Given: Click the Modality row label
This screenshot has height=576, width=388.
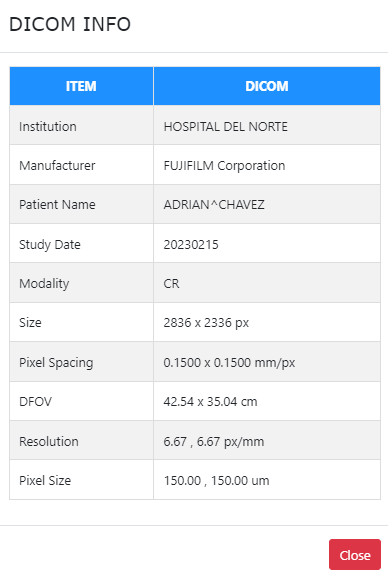Looking at the screenshot, I should 44,284.
